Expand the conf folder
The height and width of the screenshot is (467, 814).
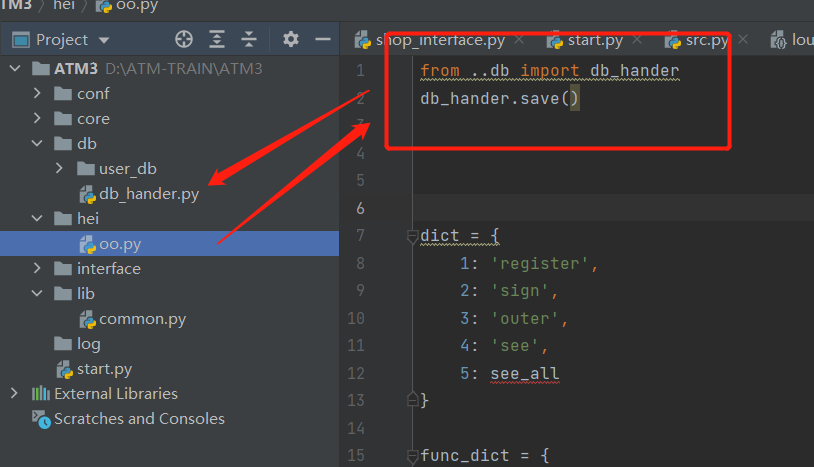pyautogui.click(x=37, y=93)
